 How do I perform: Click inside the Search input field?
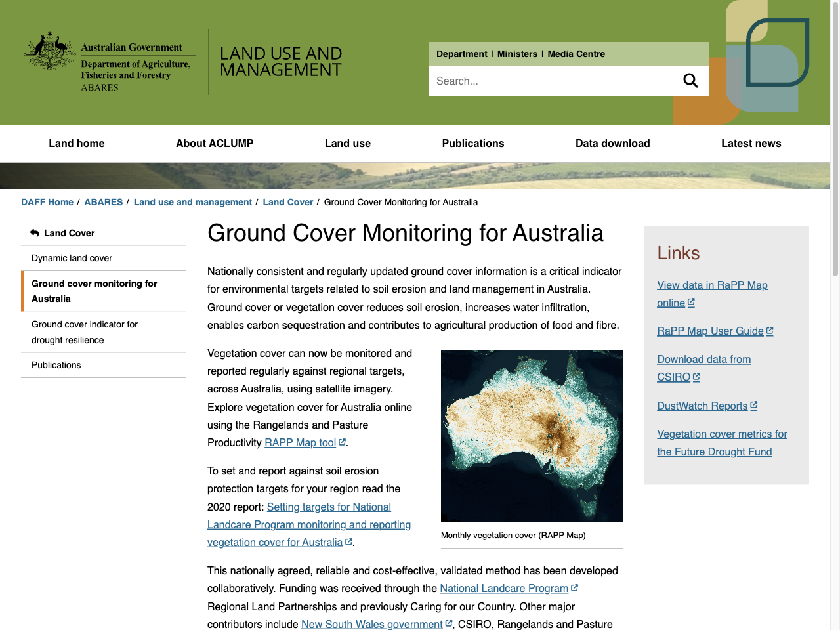click(x=558, y=80)
